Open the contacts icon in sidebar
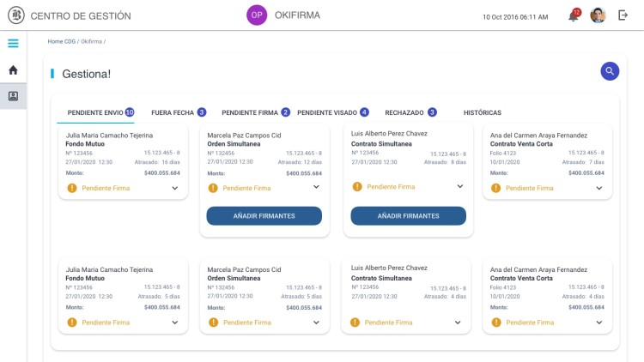This screenshot has width=644, height=362. [13, 96]
